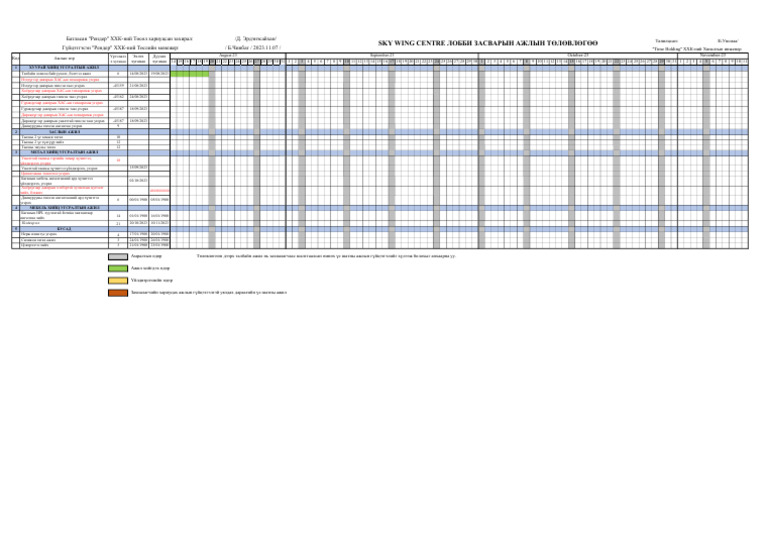The height and width of the screenshot is (543, 768).
Task: Click the 'Д. Эрдэнэсайхан' name in the header
Action: tap(256, 39)
